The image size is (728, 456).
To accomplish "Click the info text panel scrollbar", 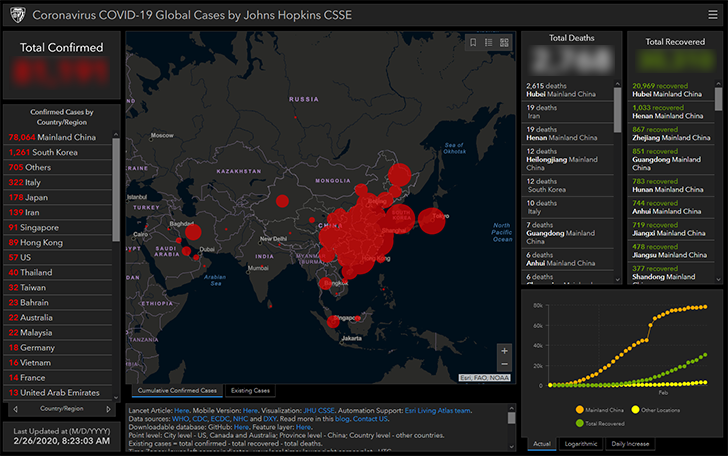I will pos(511,418).
